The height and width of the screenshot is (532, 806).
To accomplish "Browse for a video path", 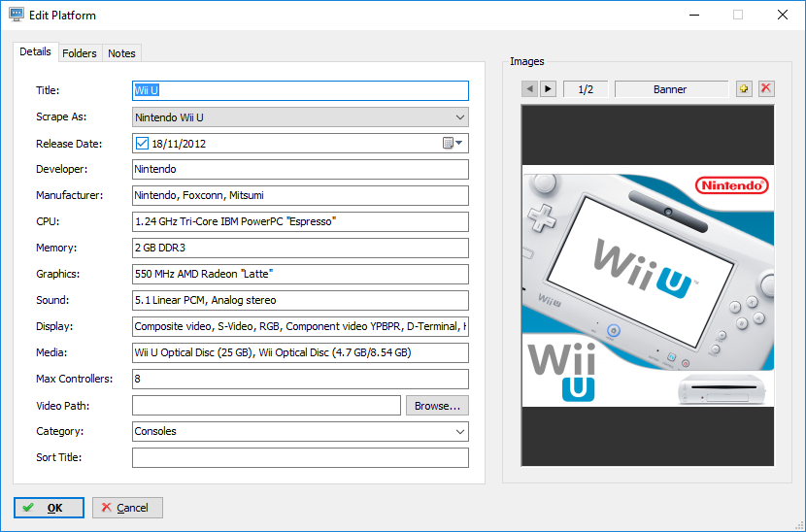I will pyautogui.click(x=437, y=406).
